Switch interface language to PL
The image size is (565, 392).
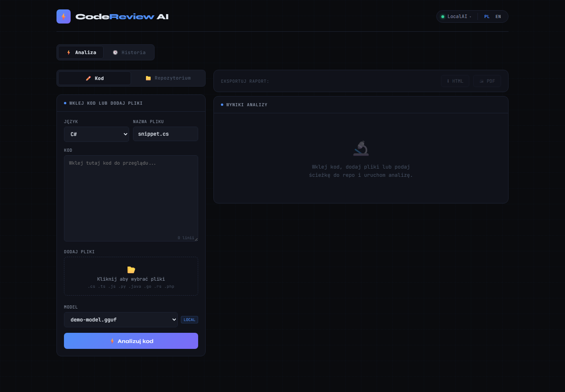pos(487,16)
